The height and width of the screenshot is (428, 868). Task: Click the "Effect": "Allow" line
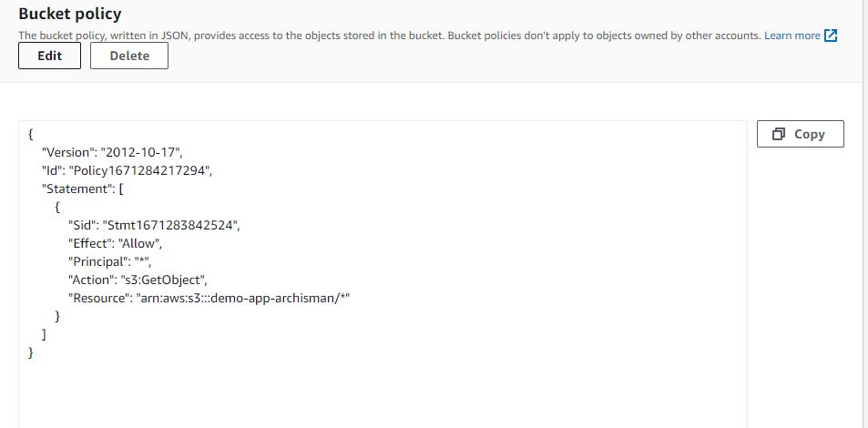coord(115,244)
